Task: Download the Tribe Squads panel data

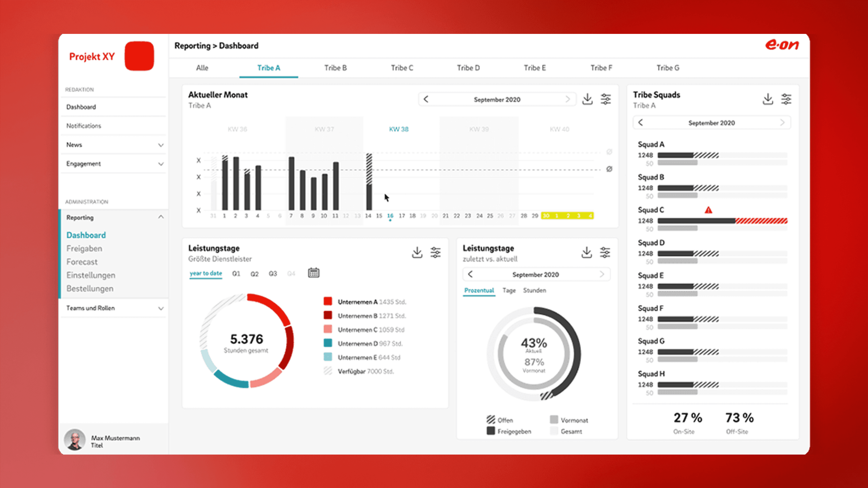Action: point(768,99)
